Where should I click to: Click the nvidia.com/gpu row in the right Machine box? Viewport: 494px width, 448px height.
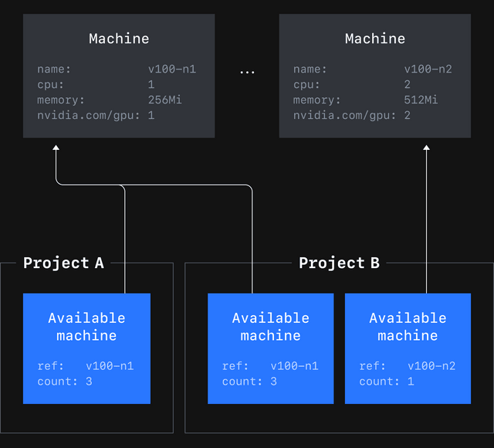[352, 116]
